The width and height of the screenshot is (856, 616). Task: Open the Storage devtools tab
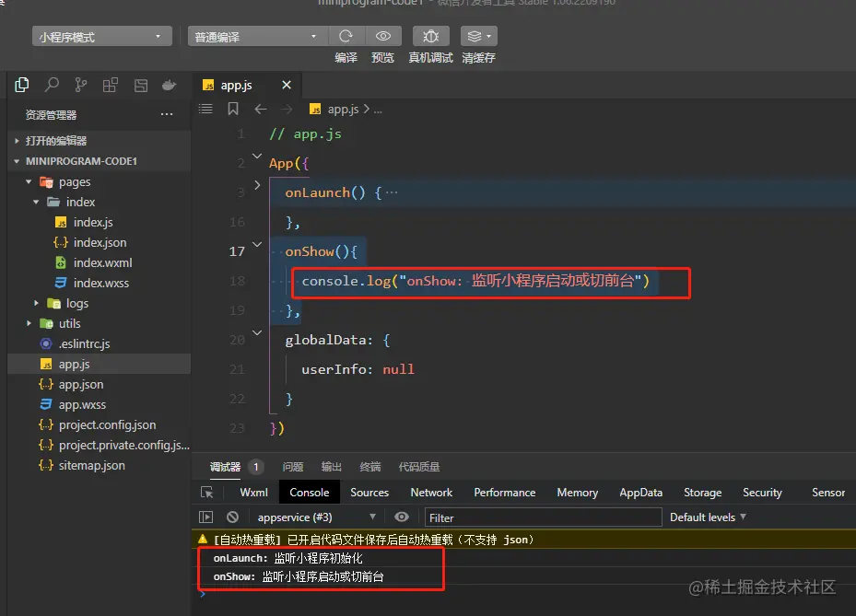[703, 492]
